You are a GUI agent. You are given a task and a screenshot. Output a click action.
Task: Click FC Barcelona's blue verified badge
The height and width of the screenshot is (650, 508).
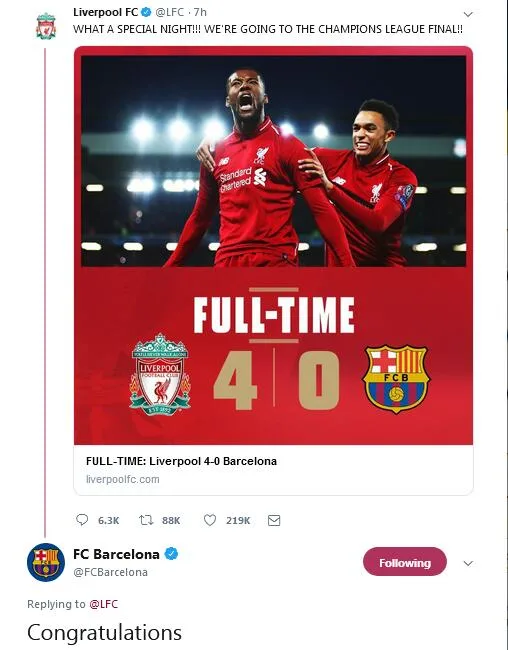pyautogui.click(x=171, y=554)
